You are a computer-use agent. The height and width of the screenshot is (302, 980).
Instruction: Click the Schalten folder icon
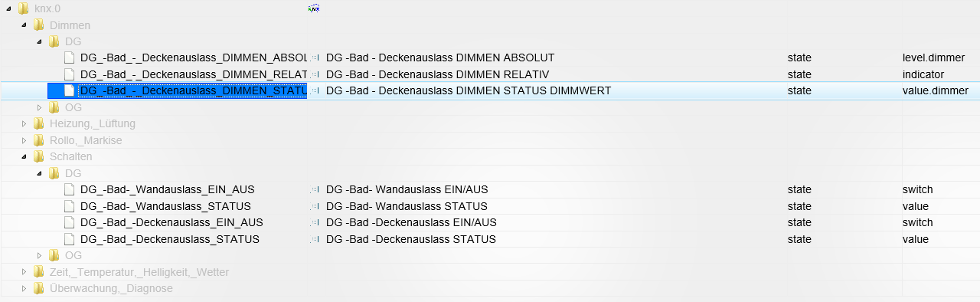(38, 156)
